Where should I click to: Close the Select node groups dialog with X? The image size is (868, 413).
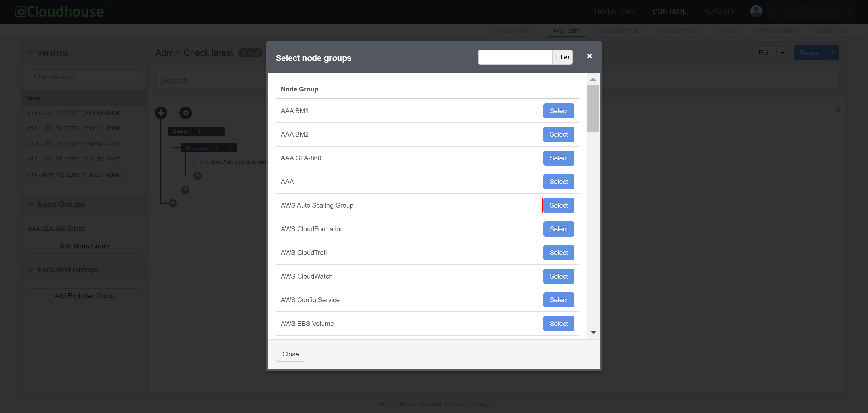coord(589,56)
